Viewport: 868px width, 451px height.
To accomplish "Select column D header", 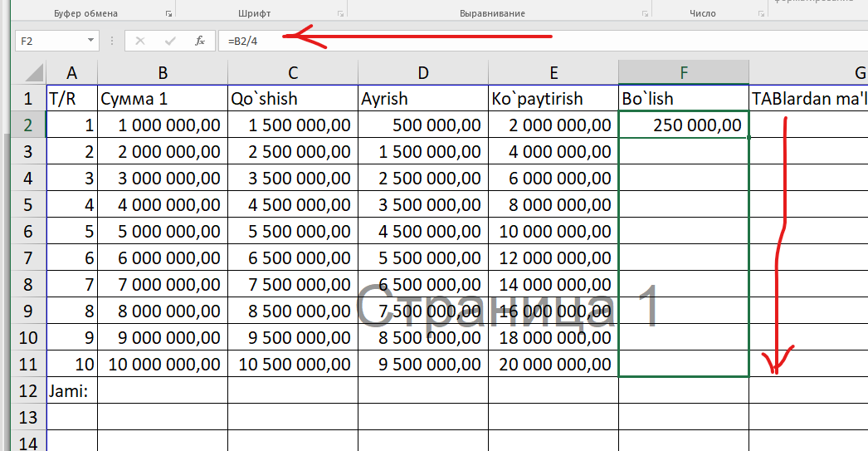I will (423, 72).
